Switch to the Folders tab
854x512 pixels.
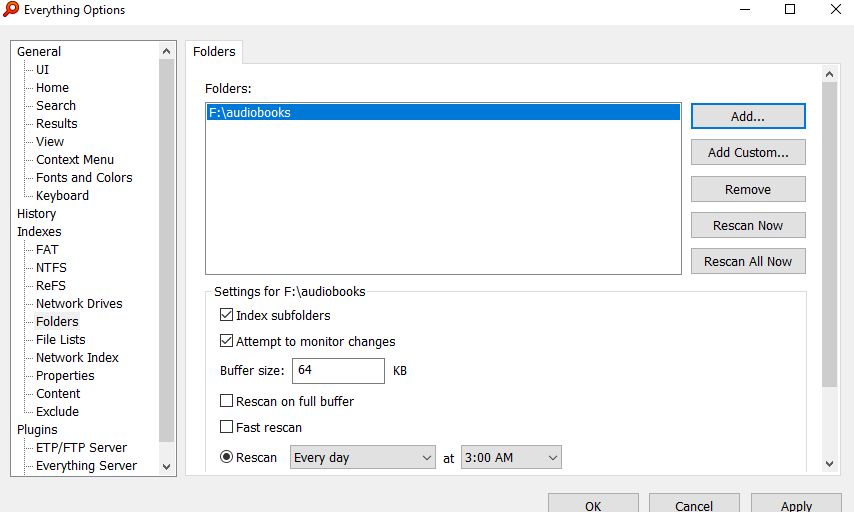214,52
